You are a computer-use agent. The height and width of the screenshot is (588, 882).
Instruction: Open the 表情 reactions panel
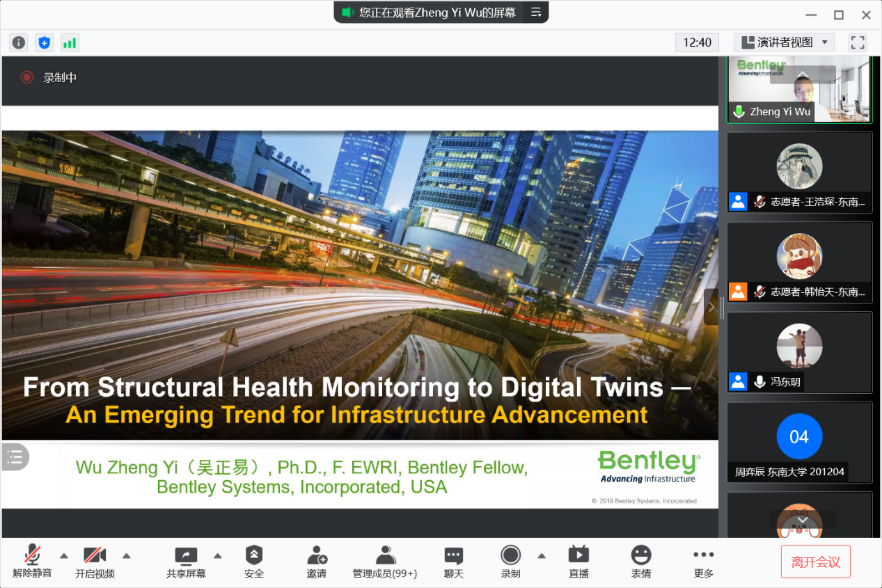pos(641,562)
